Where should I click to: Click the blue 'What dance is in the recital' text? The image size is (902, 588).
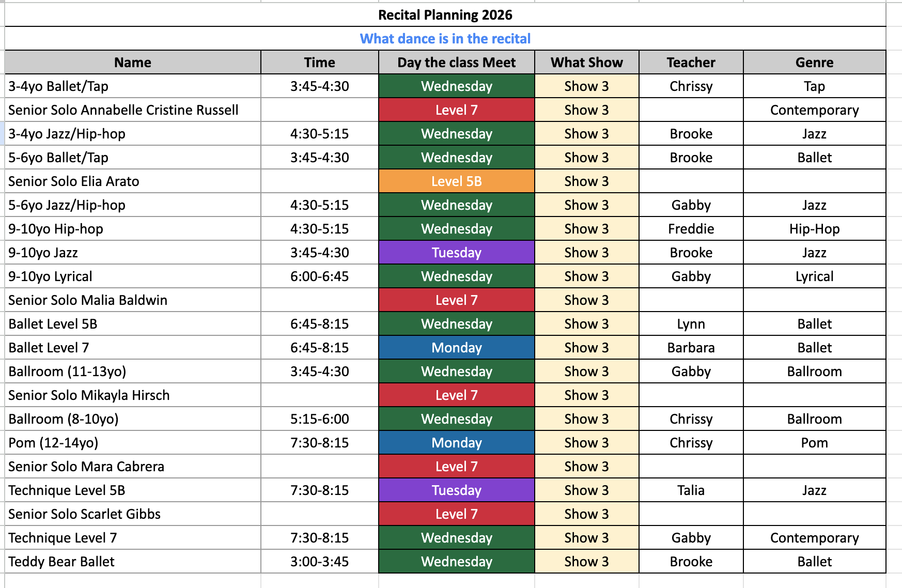[x=445, y=39]
